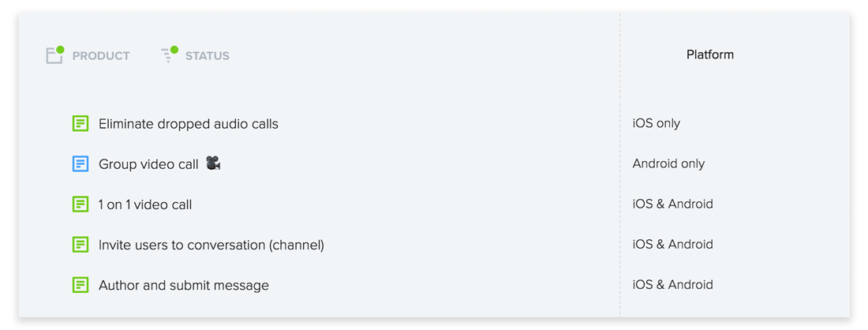Image resolution: width=868 pixels, height=330 pixels.
Task: Edit iOS & Android value for 1 on 1 video call
Action: pos(672,204)
